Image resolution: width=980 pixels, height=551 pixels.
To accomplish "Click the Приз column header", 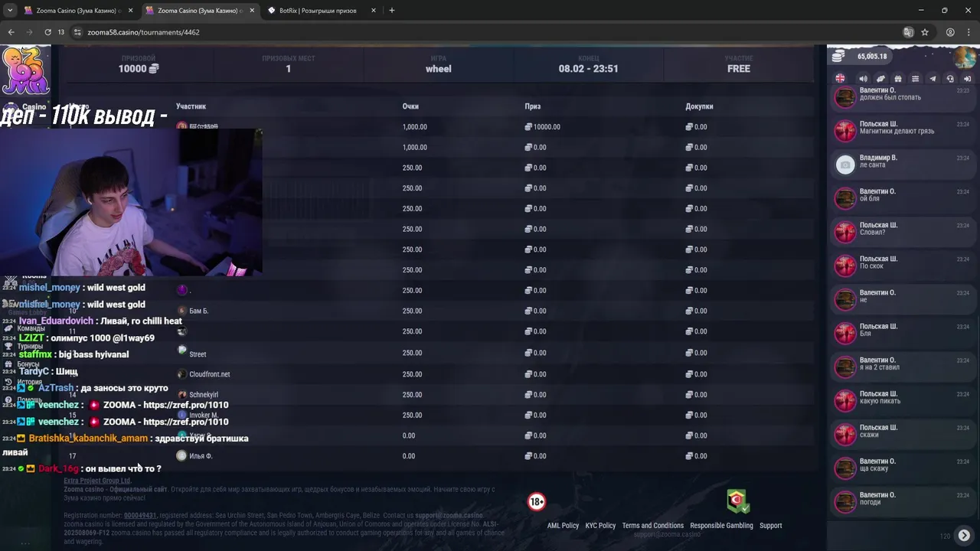I will click(533, 106).
